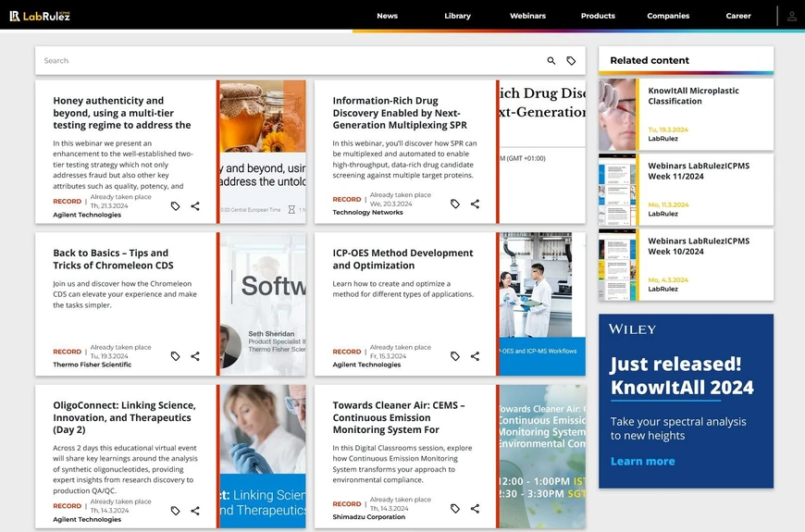This screenshot has height=532, width=805.
Task: Click Agilent Technologies under ICP-OES card
Action: tap(366, 365)
